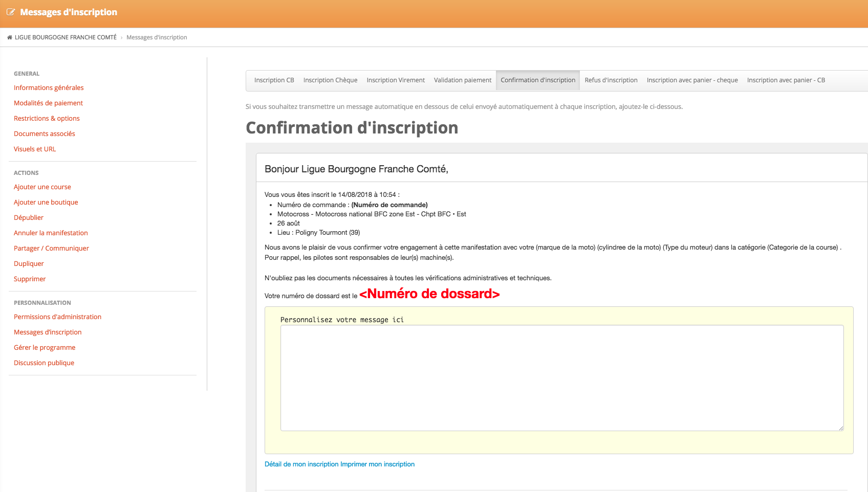868x492 pixels.
Task: Click Dépublier in the actions list
Action: pos(29,217)
